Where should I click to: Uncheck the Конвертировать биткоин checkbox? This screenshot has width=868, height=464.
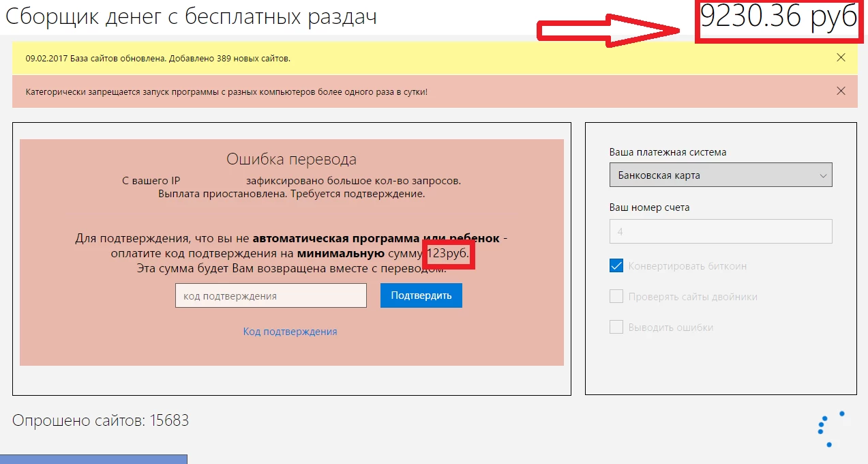[x=616, y=266]
